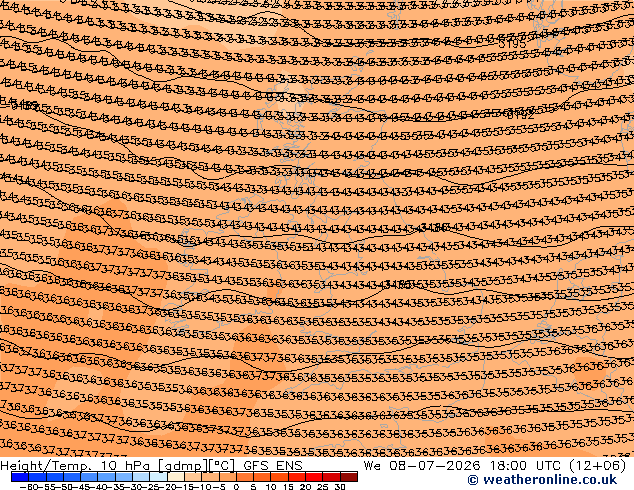The image size is (634, 490).
Task: Click the 'UTC' label
Action: point(549,466)
